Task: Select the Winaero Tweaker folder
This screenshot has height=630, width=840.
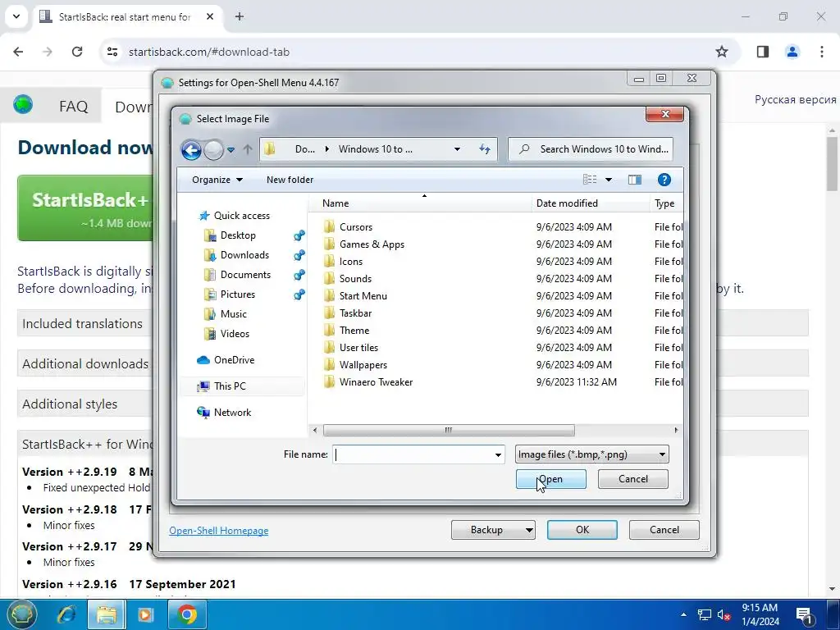Action: coord(376,382)
